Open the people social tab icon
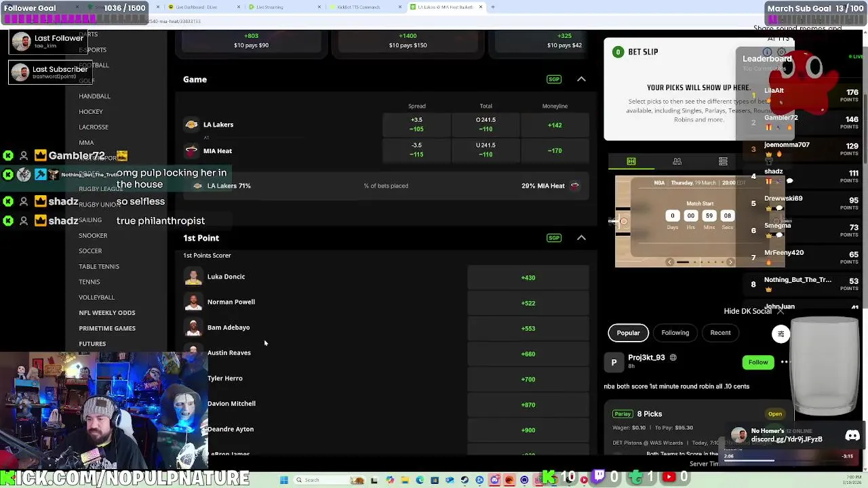This screenshot has width=868, height=488. click(677, 161)
